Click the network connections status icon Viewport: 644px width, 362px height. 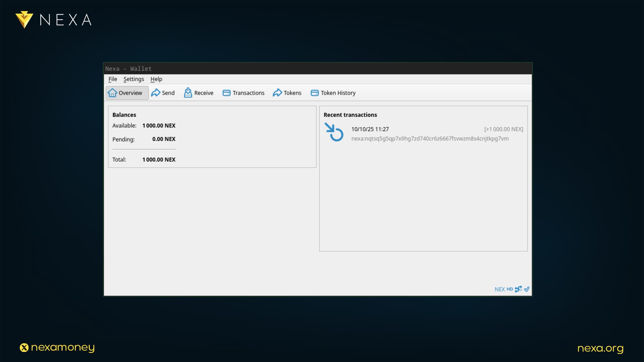point(518,289)
